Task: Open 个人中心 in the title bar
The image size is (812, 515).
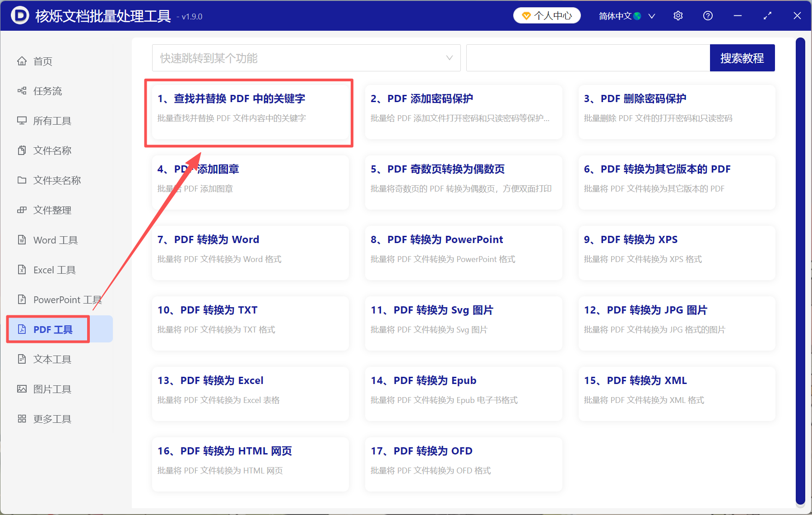Action: pos(547,15)
